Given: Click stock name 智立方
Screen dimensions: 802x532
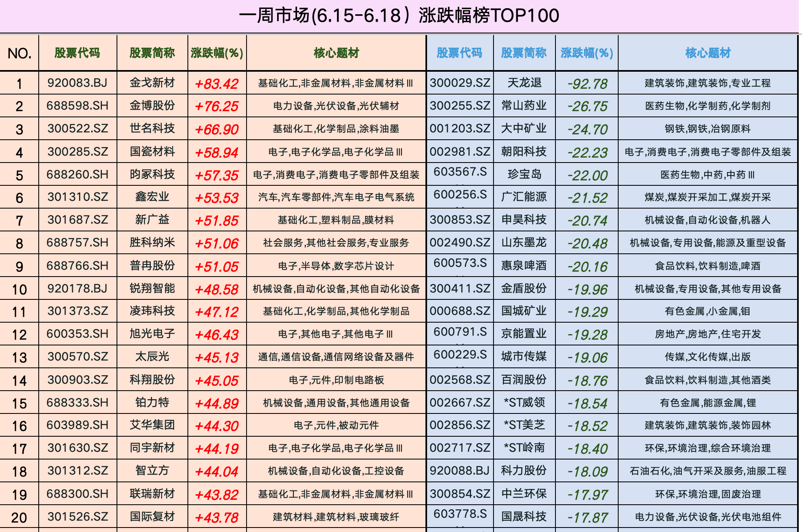Looking at the screenshot, I should (152, 470).
